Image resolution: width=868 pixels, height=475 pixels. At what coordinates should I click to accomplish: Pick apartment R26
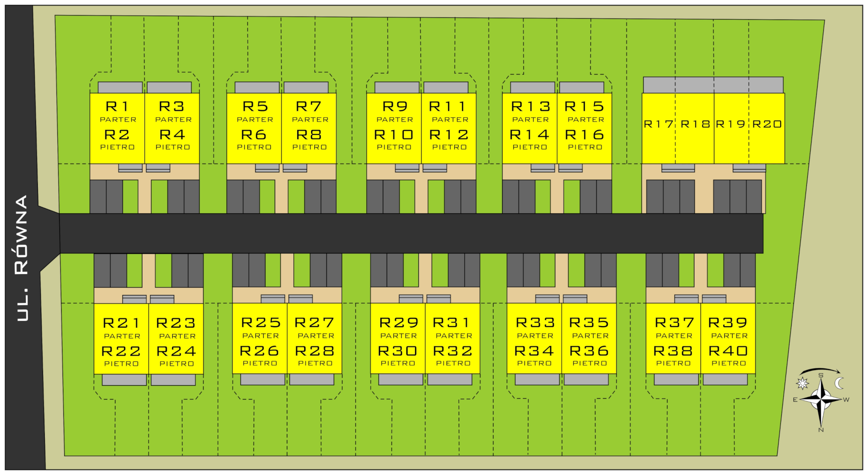pyautogui.click(x=260, y=351)
